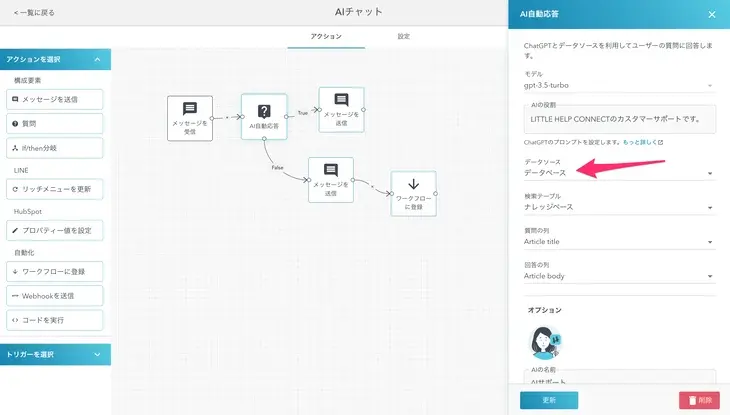
Task: Add if/then分岐 action from sidebar
Action: click(x=55, y=148)
